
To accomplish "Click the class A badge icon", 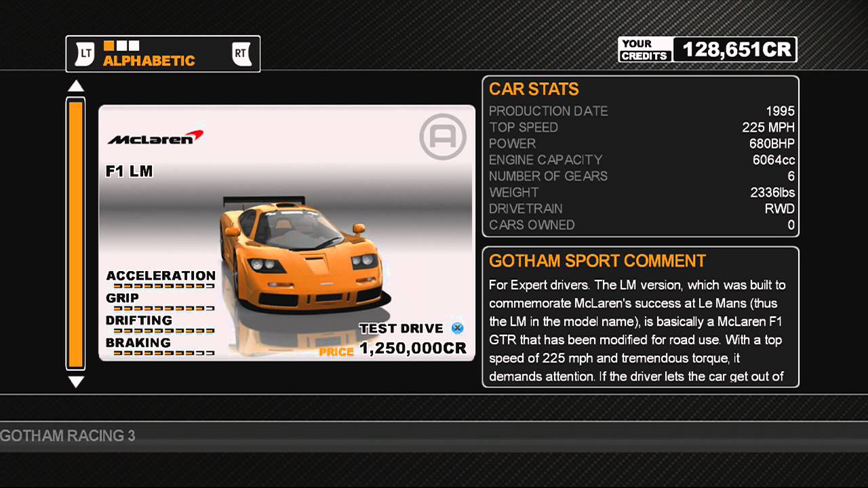I will coord(443,138).
